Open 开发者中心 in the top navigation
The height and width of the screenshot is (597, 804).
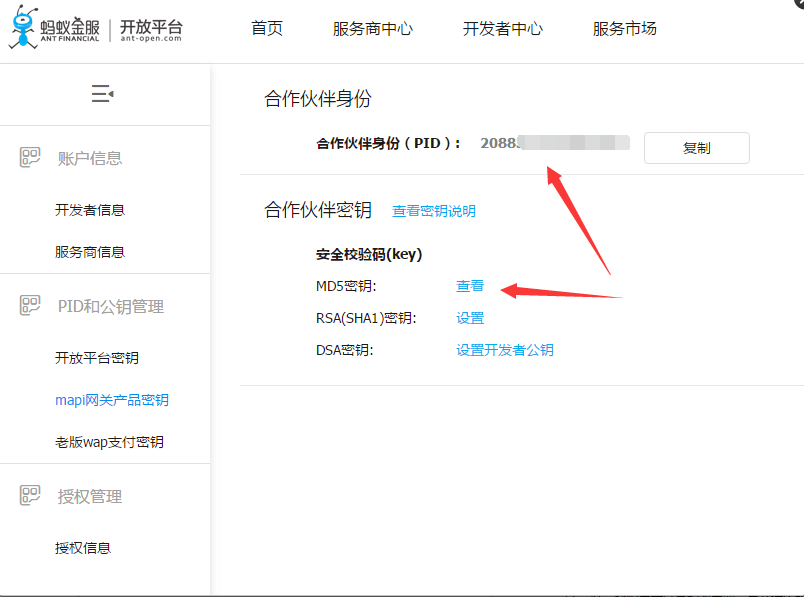pos(502,28)
